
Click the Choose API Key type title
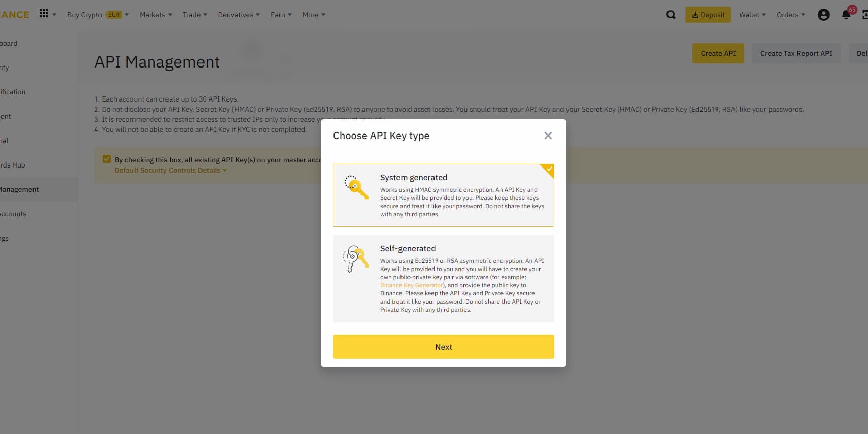point(381,136)
